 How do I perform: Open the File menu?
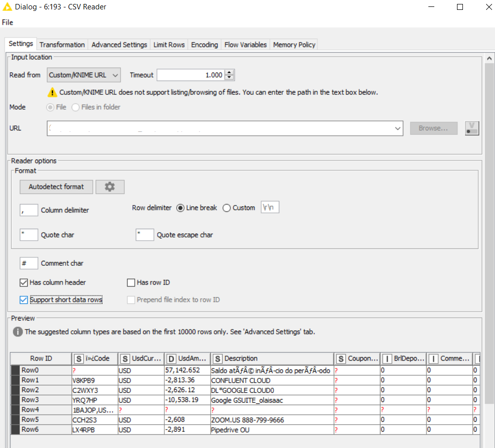[x=7, y=22]
